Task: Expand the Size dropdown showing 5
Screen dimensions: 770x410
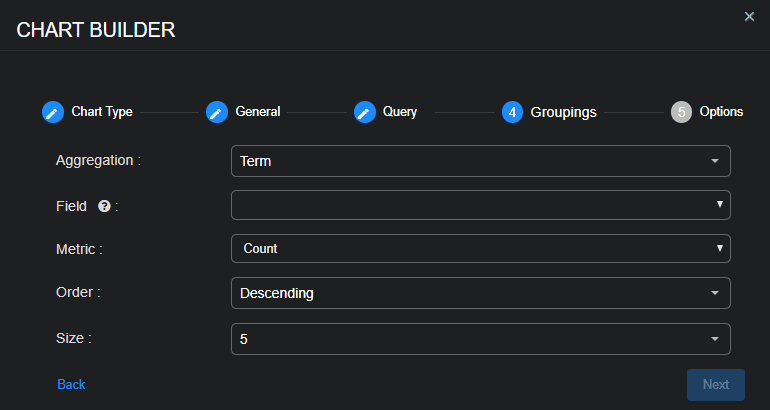Action: pyautogui.click(x=480, y=339)
